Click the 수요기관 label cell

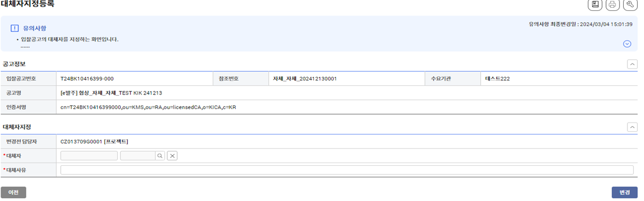click(x=453, y=79)
